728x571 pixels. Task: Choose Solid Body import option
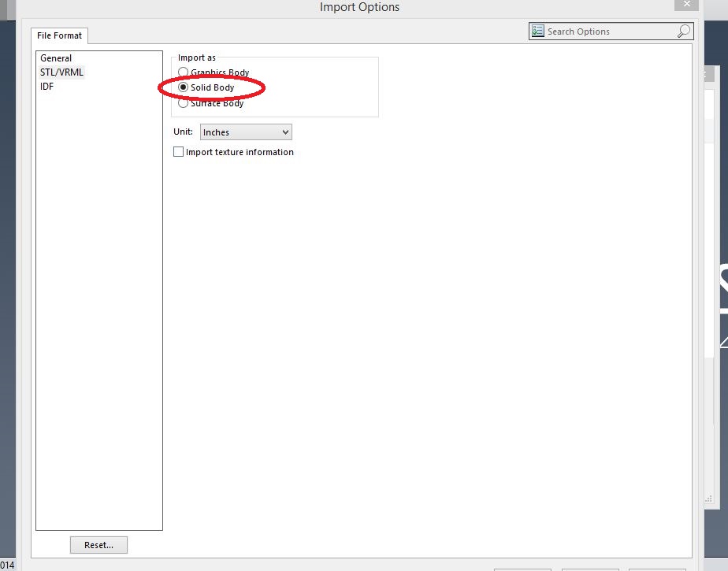[x=184, y=87]
